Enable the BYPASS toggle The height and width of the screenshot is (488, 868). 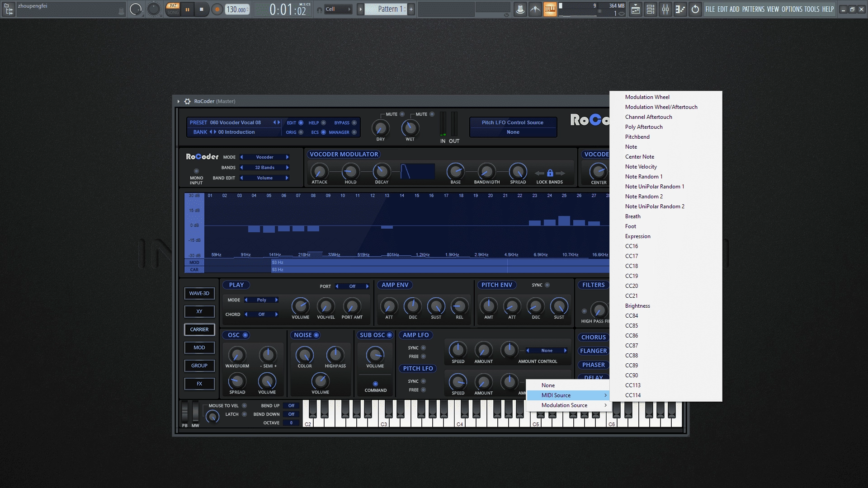tap(354, 122)
